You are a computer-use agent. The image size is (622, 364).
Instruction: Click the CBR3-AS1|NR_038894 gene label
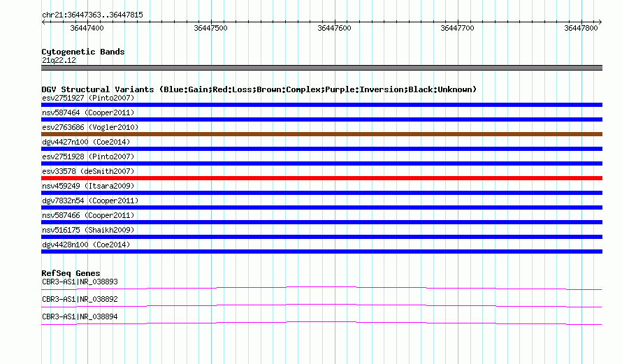pos(80,316)
